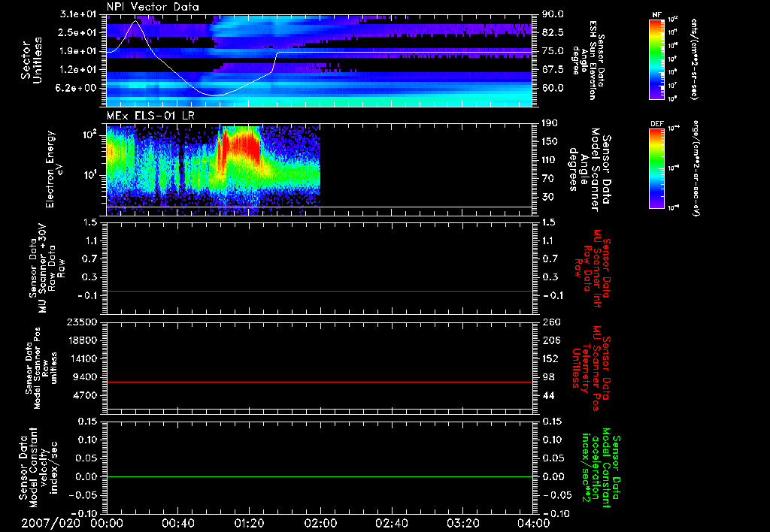Click the white curve peak in NPI panel
Viewport: 770px width, 532px height.
click(x=136, y=21)
